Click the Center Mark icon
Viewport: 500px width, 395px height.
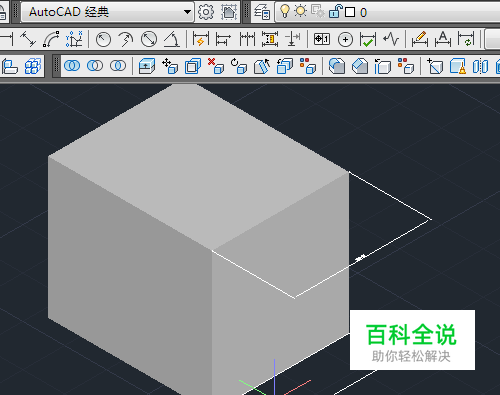pyautogui.click(x=345, y=40)
